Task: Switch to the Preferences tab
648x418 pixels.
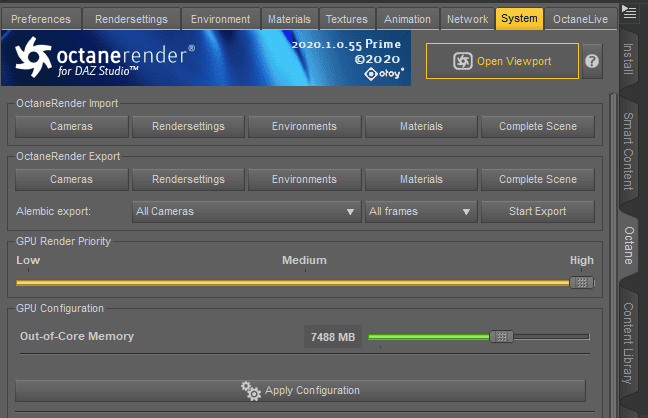Action: click(41, 19)
